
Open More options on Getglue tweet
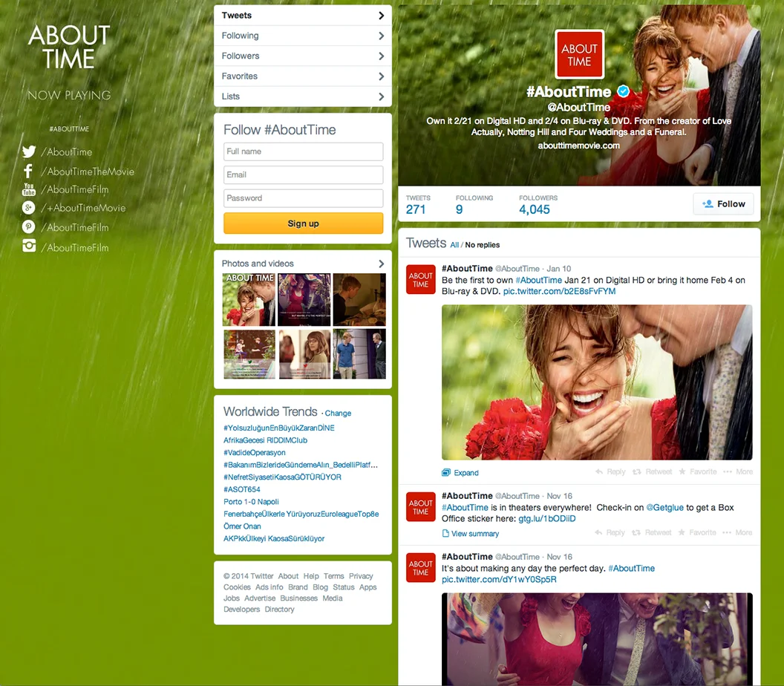point(737,532)
